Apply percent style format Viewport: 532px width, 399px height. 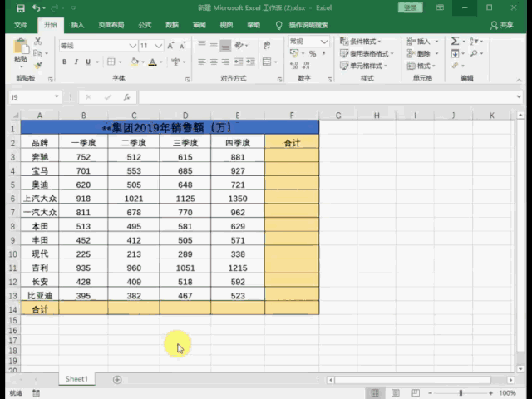coord(313,53)
